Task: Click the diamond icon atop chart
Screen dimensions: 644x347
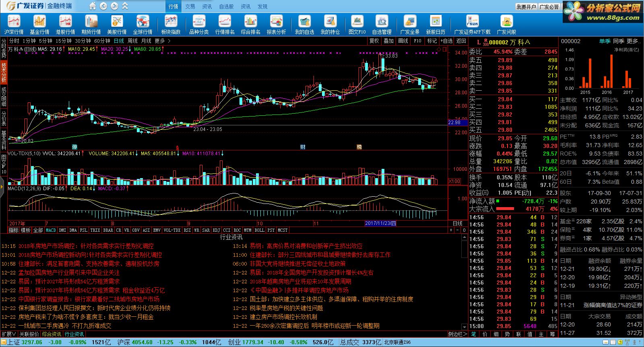Action: click(x=439, y=49)
